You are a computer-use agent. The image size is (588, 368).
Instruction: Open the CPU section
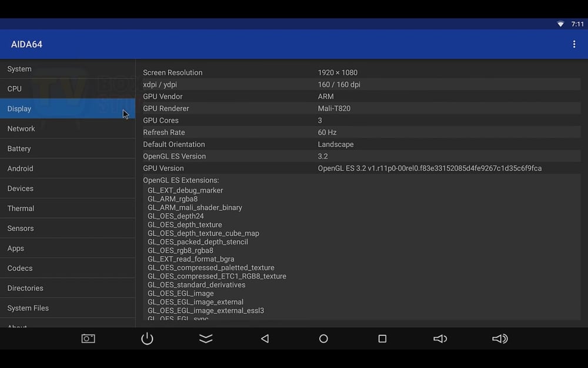click(x=68, y=89)
